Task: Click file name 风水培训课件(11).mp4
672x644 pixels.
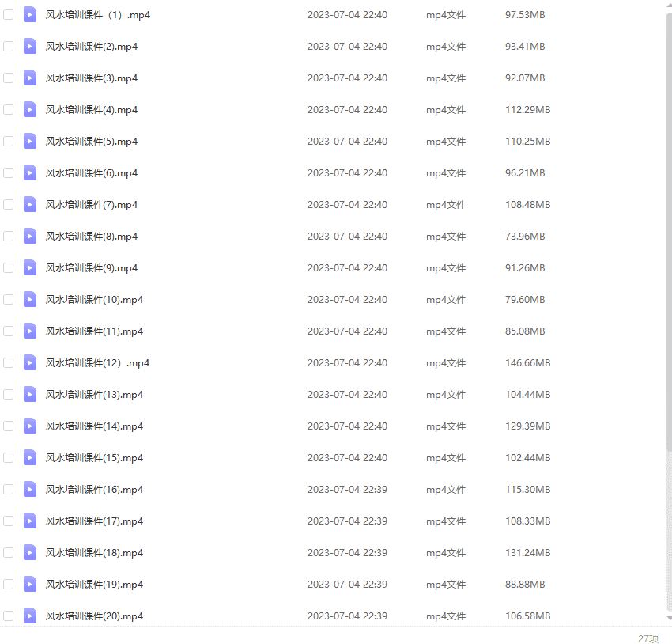Action: point(94,331)
